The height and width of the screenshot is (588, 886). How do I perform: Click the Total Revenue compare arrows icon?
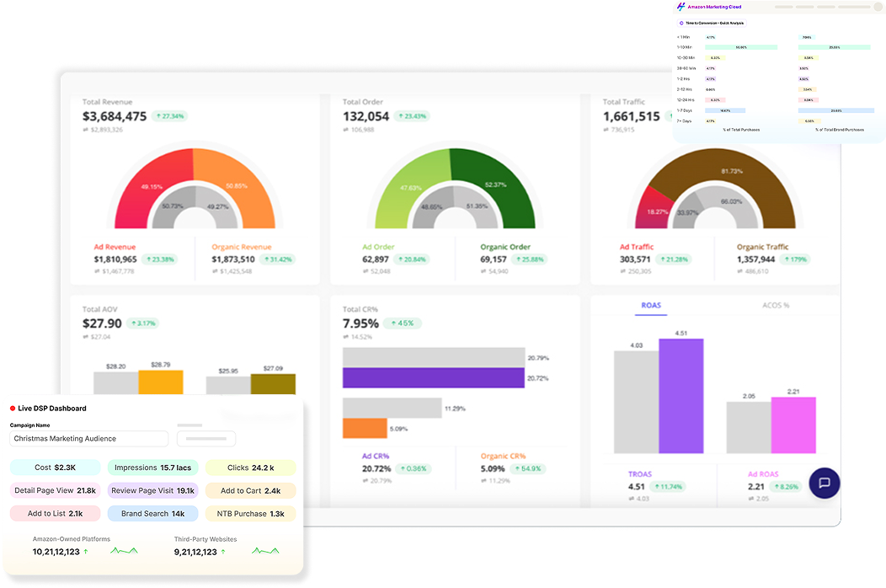point(86,130)
